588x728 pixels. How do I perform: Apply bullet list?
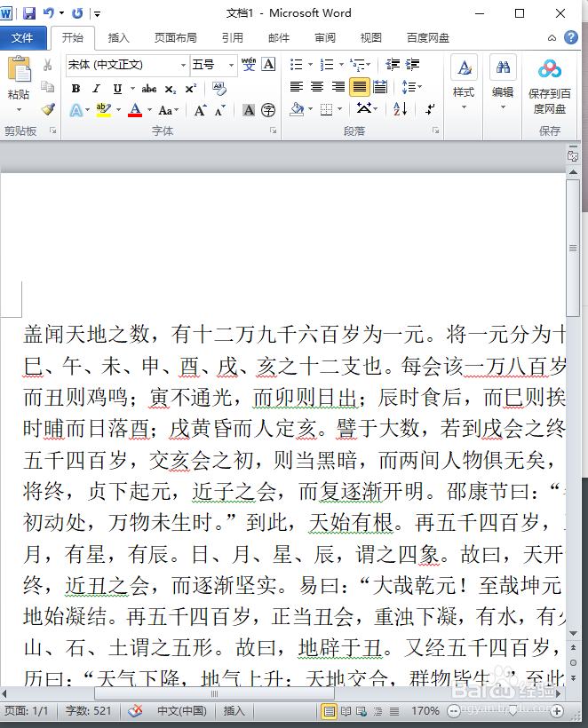point(296,65)
